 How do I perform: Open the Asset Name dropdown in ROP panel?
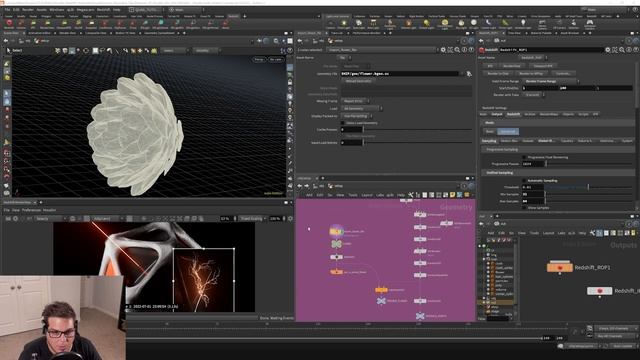533,58
